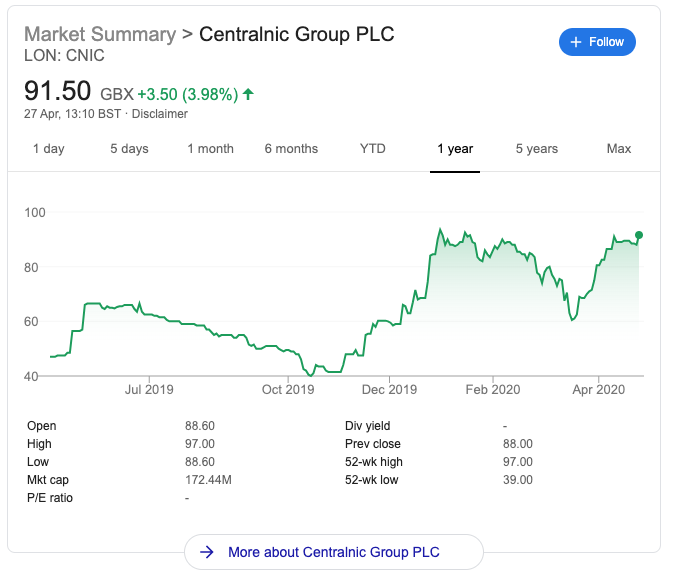The image size is (678, 574).
Task: Open the 6 months tab
Action: tap(291, 149)
